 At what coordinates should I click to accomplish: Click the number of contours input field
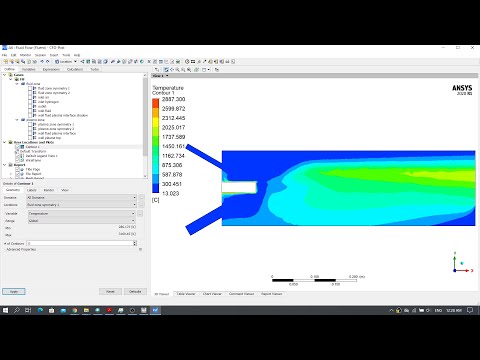click(80, 243)
